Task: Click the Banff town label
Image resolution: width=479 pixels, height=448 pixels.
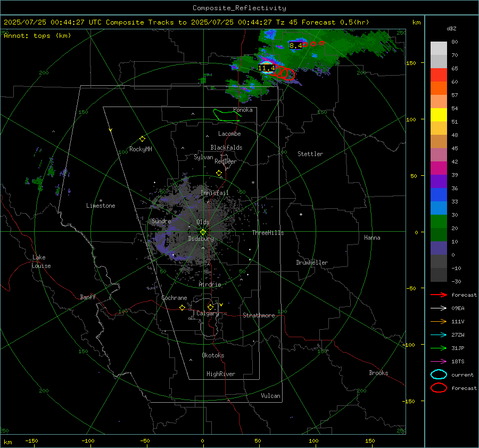Action: 88,297
